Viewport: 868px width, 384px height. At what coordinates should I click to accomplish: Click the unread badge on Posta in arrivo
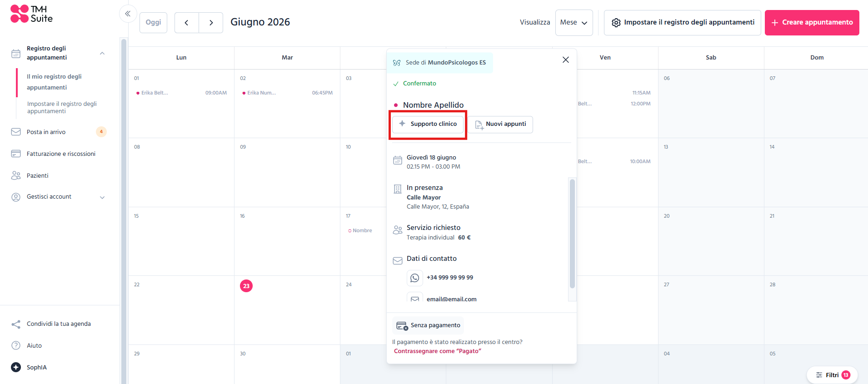[x=101, y=132]
